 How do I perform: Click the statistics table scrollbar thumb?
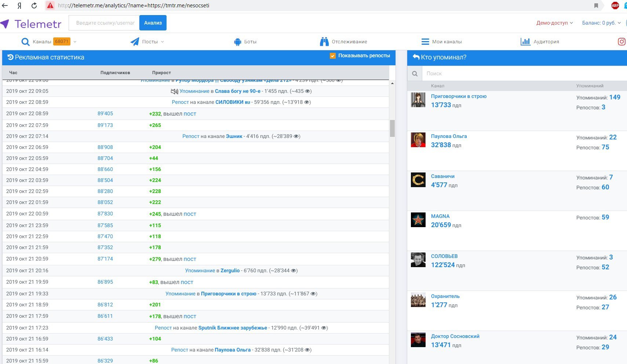[392, 128]
